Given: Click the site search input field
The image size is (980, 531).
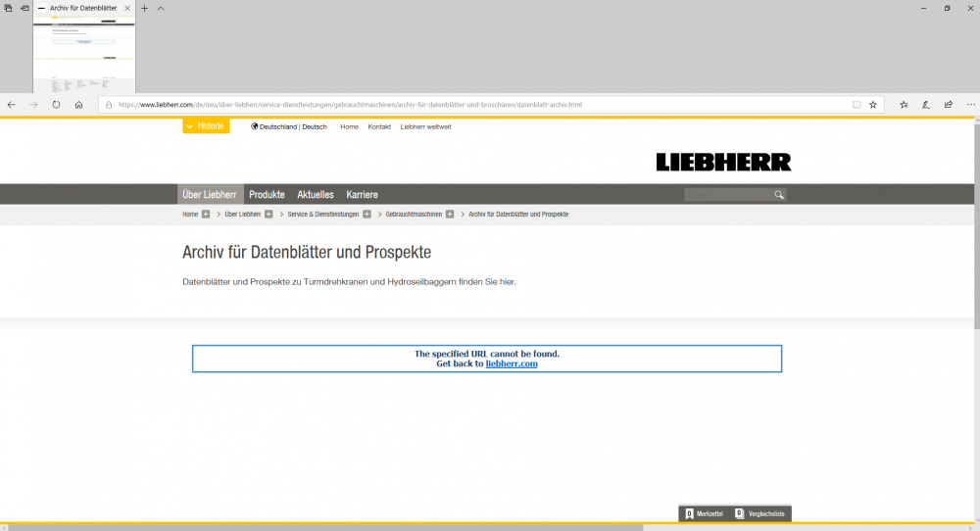Looking at the screenshot, I should [x=727, y=195].
